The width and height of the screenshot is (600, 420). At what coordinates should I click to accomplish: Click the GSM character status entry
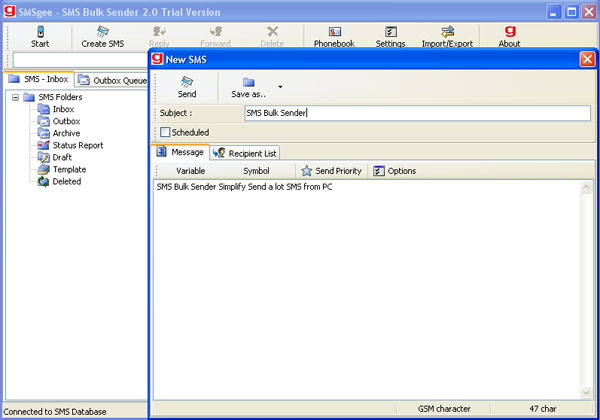point(444,409)
